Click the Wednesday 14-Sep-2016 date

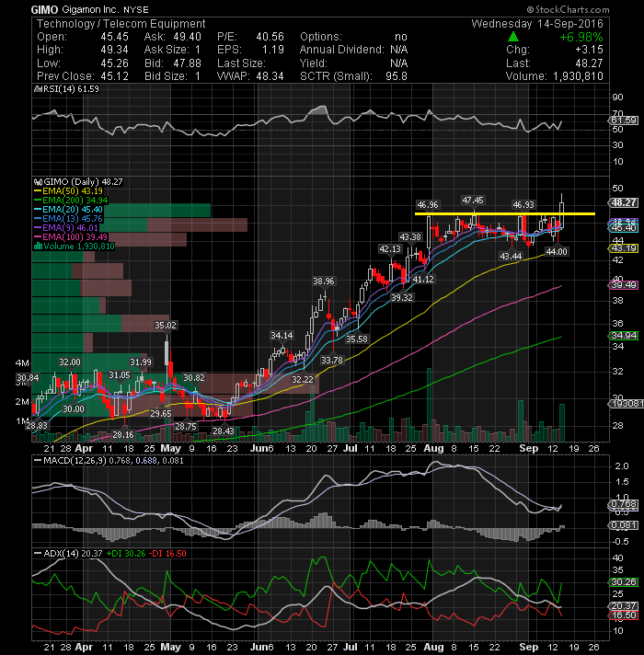[x=537, y=24]
